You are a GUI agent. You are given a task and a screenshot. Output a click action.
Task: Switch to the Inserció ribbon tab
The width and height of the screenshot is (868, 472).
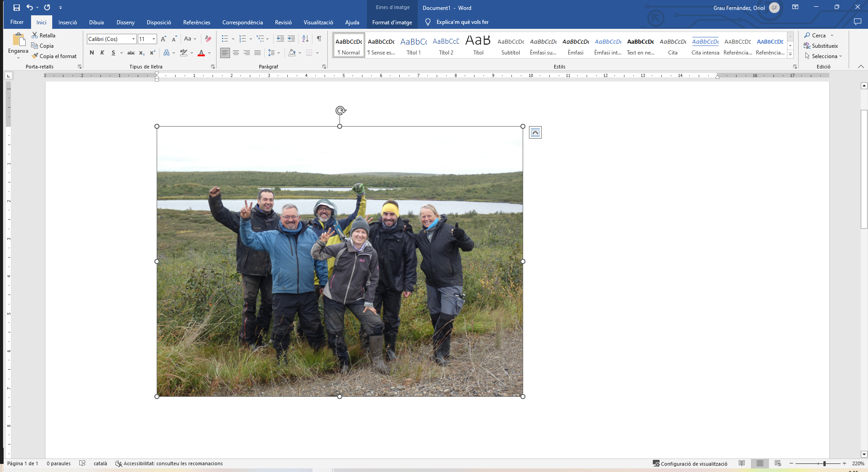point(68,22)
